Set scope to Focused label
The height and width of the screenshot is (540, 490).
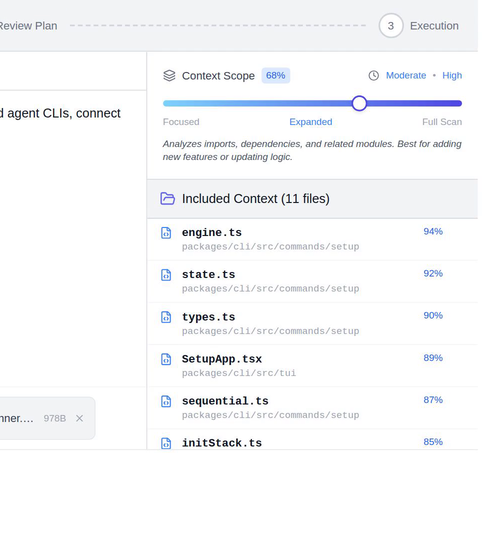click(181, 122)
